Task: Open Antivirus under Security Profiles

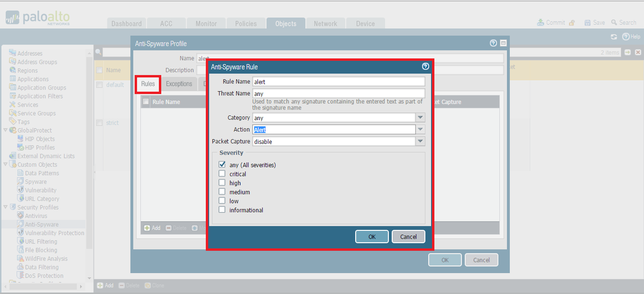Action: 36,216
